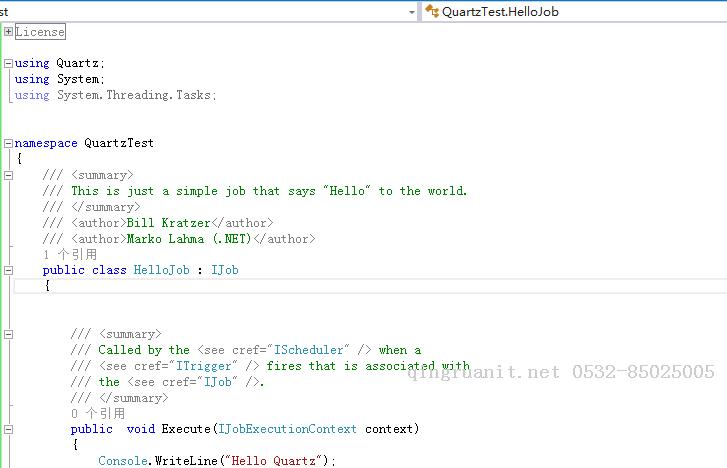
Task: Click the IJob interface after HelloJob
Action: click(x=225, y=270)
